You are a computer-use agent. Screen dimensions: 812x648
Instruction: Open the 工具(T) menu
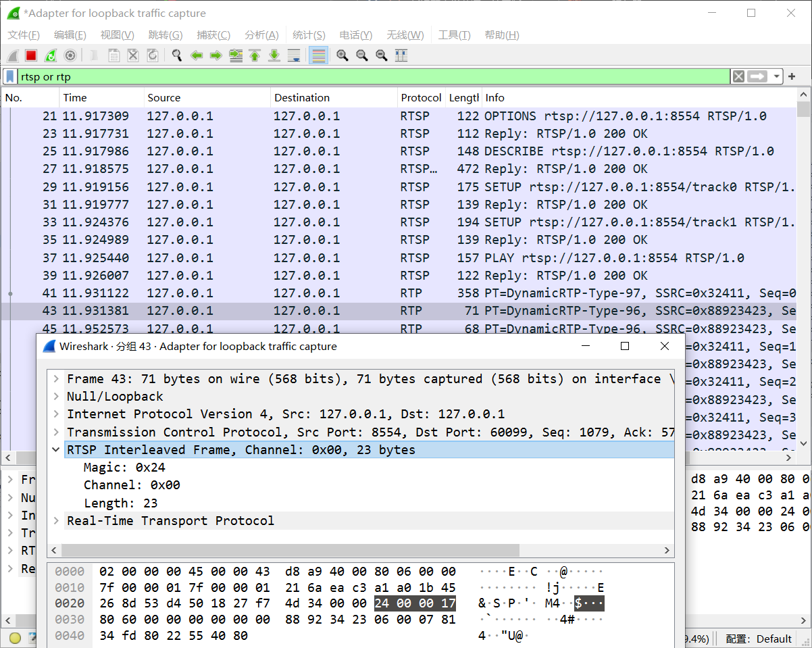click(454, 35)
